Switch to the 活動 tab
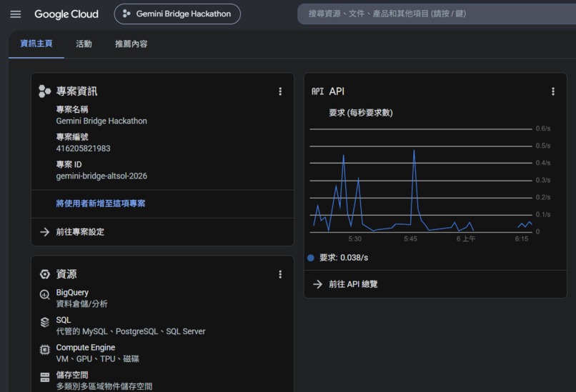 (x=84, y=44)
